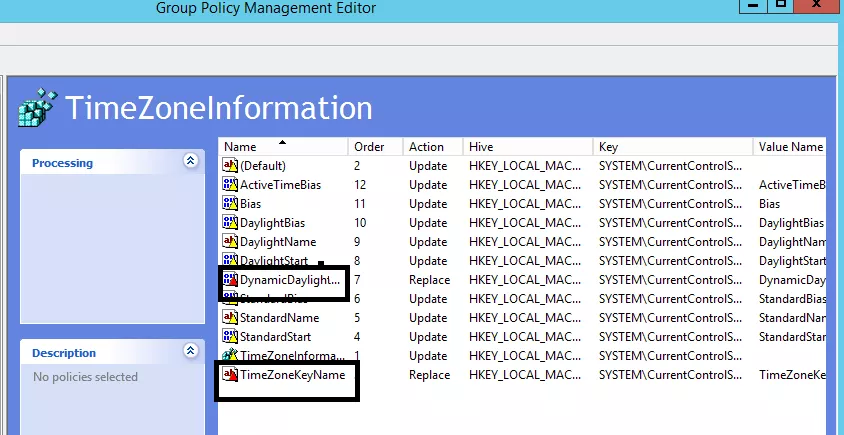The height and width of the screenshot is (435, 844).
Task: Minimize the Group Policy Management Editor window
Action: (754, 5)
